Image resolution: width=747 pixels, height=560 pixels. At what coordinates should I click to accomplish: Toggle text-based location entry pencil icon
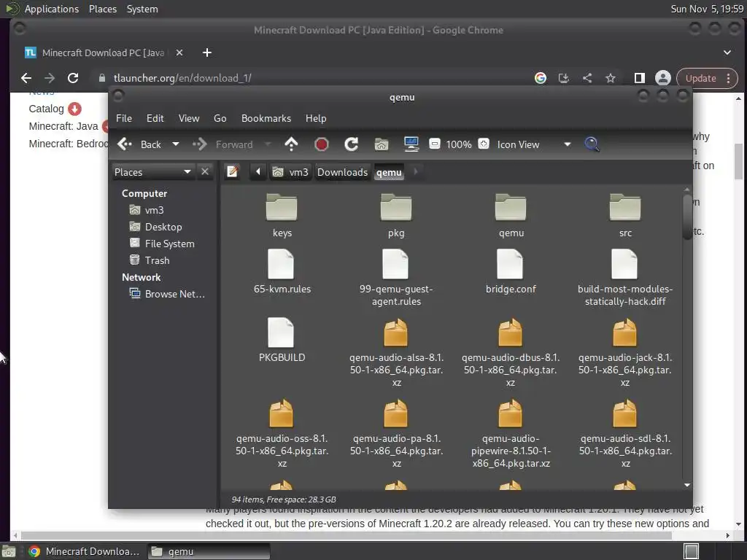pyautogui.click(x=233, y=171)
